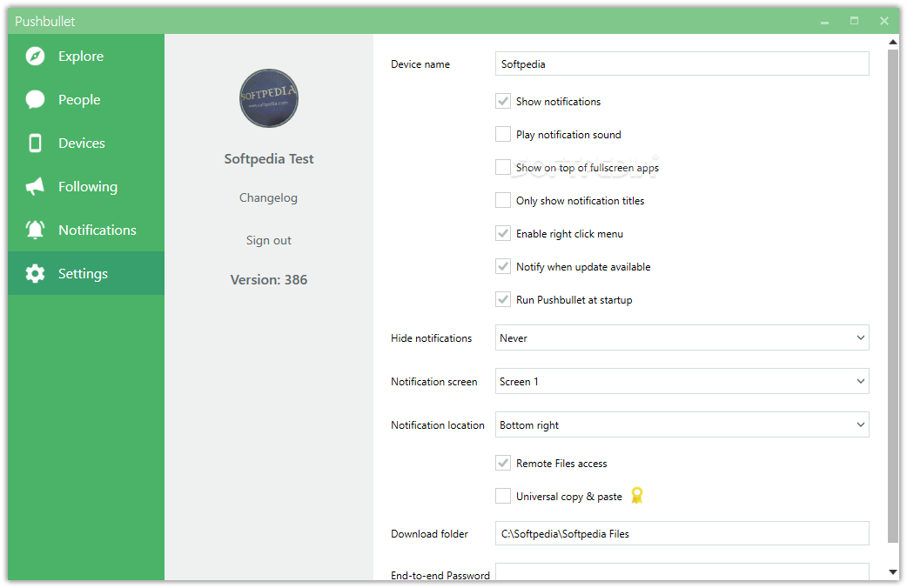Click the scrollbar down arrow
The width and height of the screenshot is (907, 588).
pyautogui.click(x=893, y=572)
